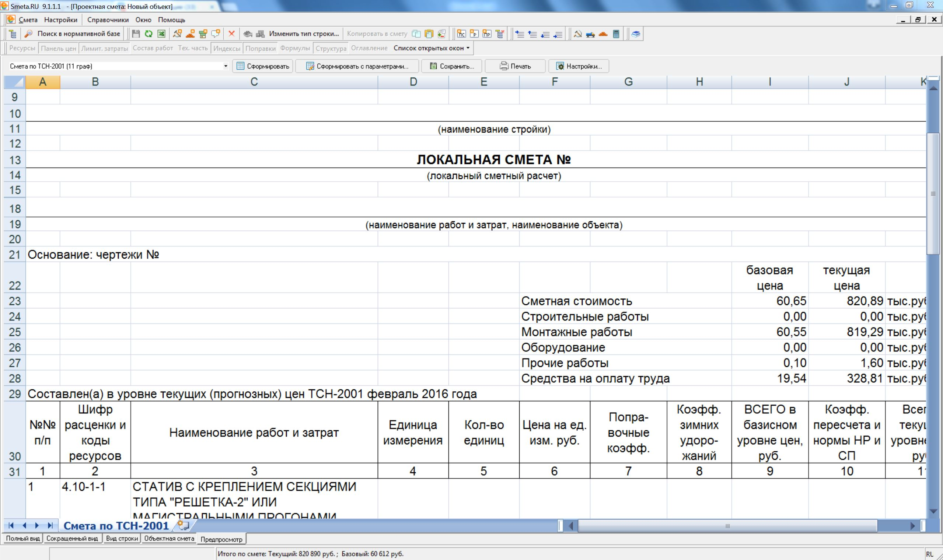Click the move row right-up arrow icon

[x=520, y=34]
